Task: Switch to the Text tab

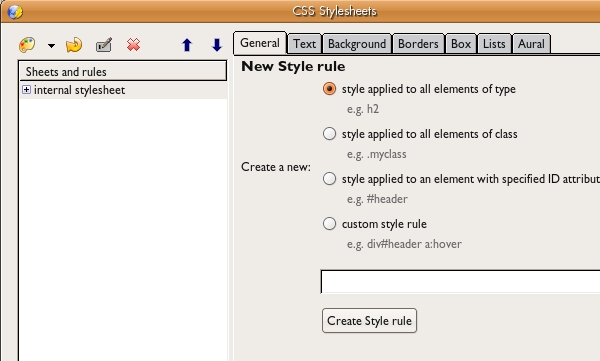Action: pyautogui.click(x=305, y=44)
